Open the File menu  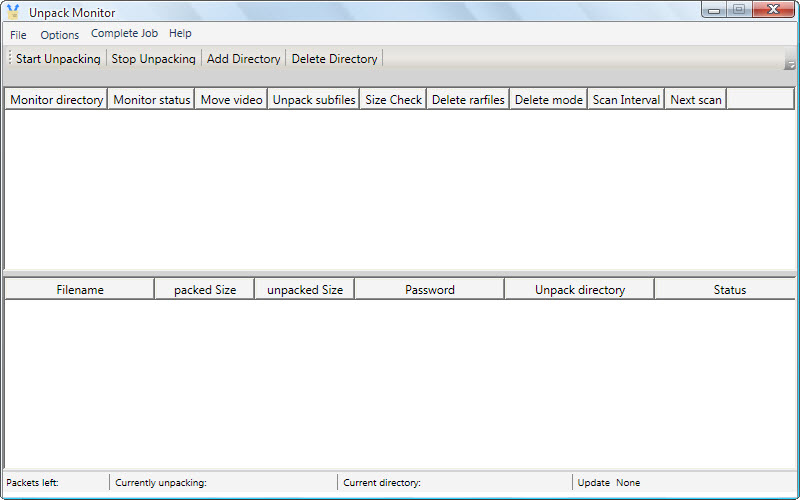point(18,34)
